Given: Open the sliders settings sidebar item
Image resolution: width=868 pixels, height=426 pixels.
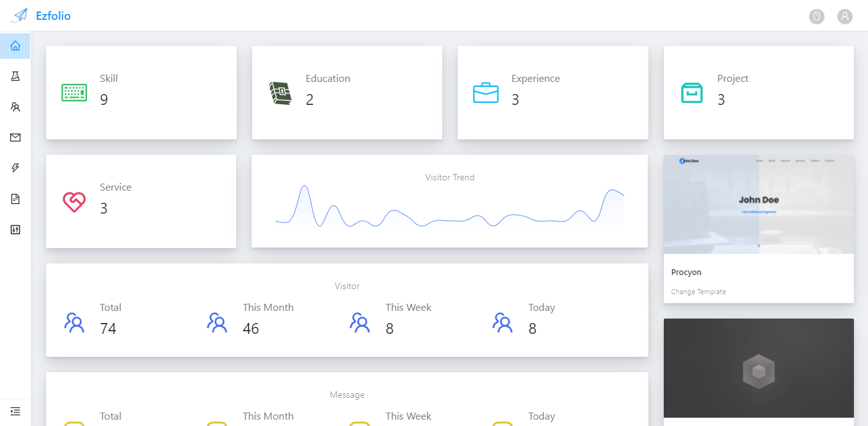Looking at the screenshot, I should tap(15, 230).
